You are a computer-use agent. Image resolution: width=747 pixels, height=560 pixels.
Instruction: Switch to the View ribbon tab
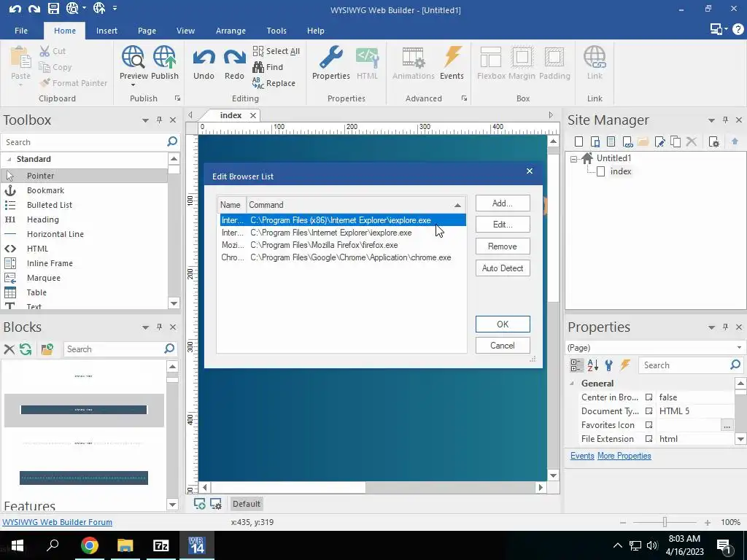click(x=185, y=31)
